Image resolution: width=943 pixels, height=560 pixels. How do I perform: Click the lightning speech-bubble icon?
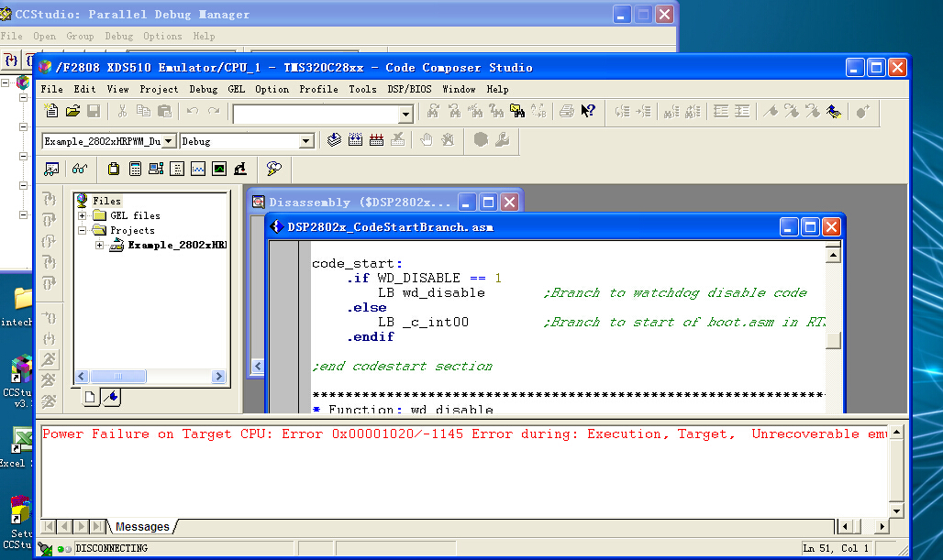coord(273,169)
